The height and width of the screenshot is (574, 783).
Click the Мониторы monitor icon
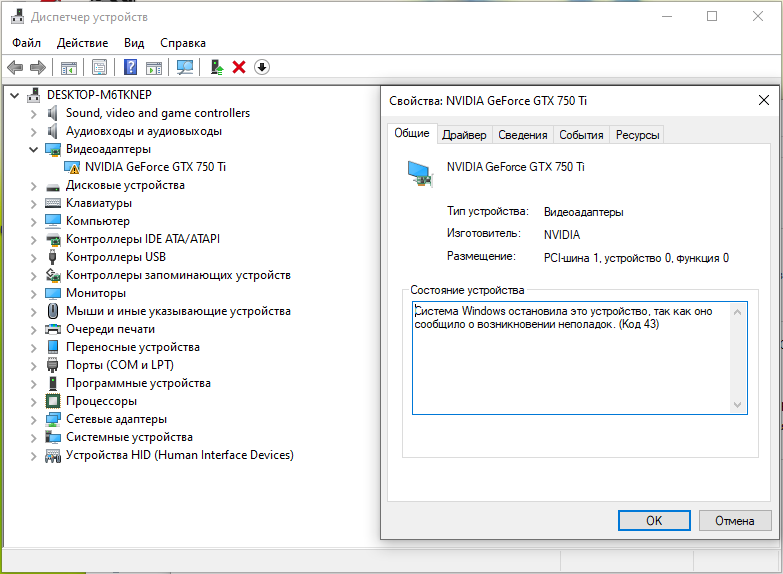[52, 293]
